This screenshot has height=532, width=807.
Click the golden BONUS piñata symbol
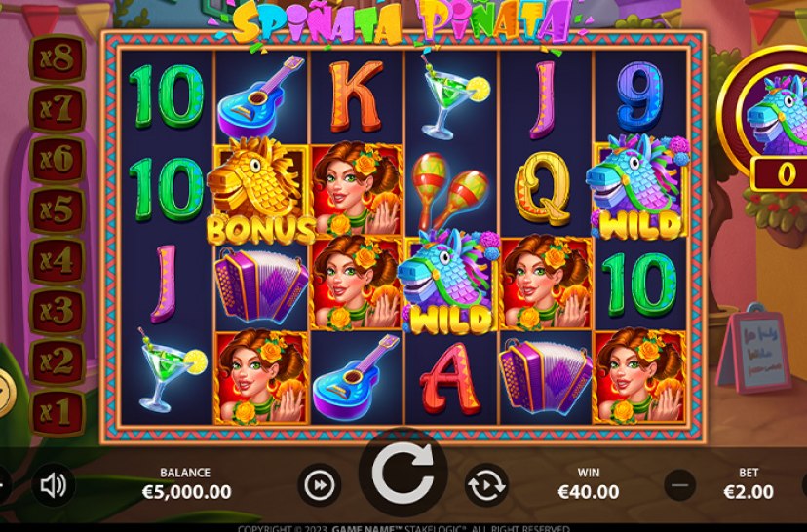260,191
